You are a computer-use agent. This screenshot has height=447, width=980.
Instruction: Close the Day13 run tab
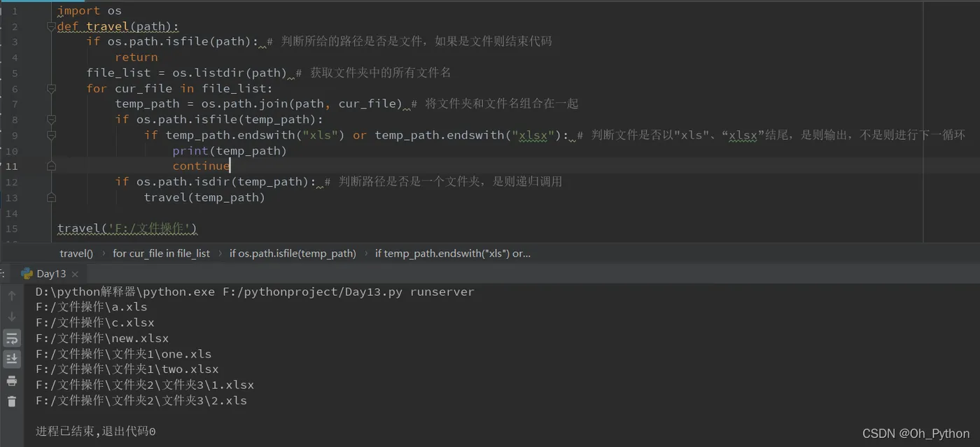coord(75,274)
